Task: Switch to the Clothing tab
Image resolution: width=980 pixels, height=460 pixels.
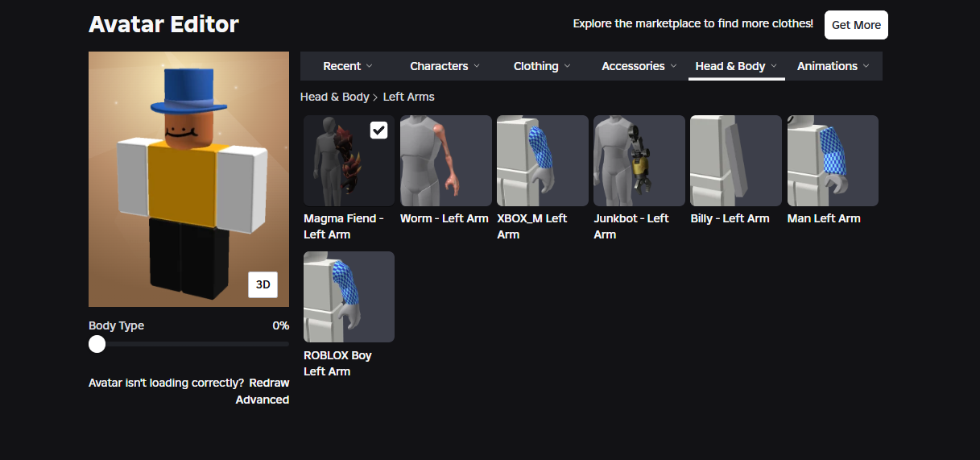Action: 542,66
